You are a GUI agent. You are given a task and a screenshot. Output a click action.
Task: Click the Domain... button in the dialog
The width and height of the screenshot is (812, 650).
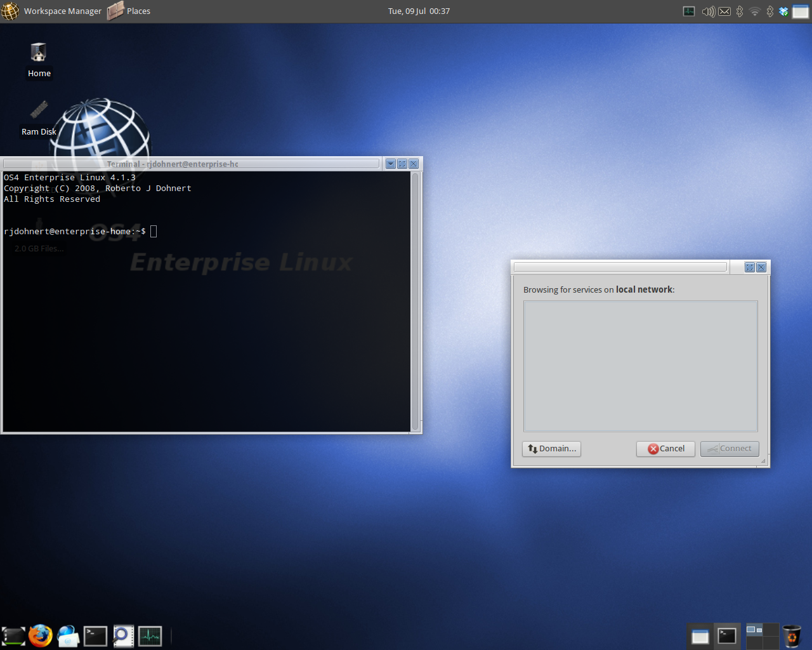(x=551, y=449)
